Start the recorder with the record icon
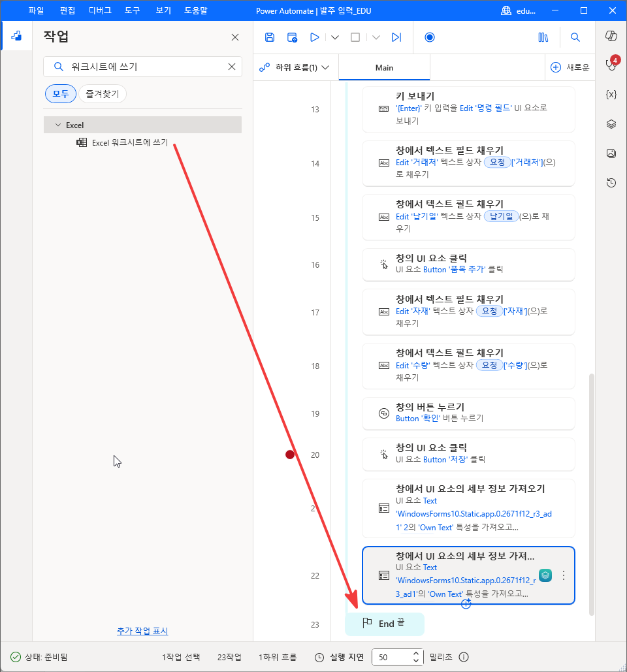 tap(429, 37)
